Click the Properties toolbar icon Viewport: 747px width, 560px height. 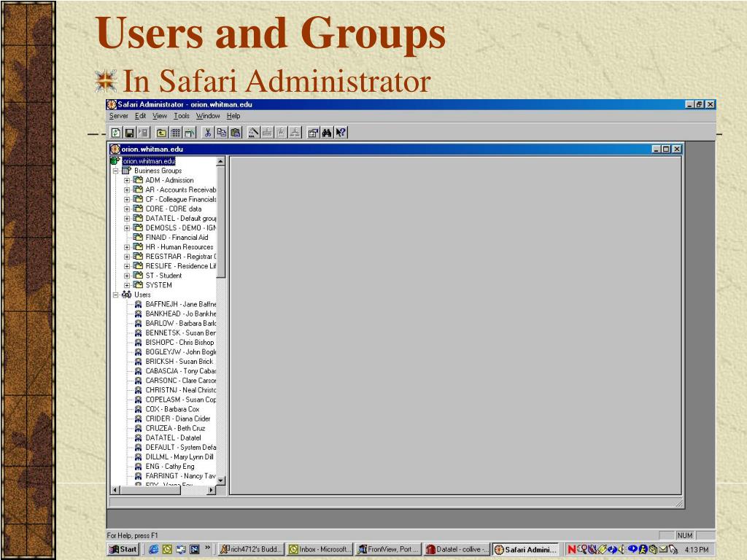313,133
